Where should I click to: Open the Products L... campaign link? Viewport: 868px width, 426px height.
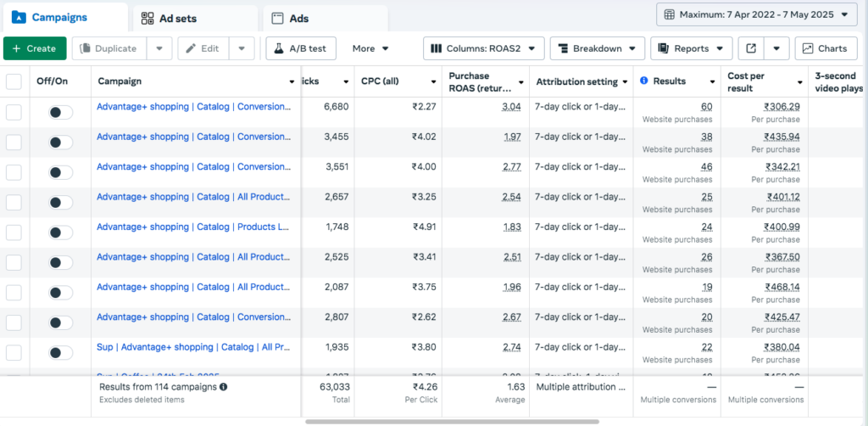198,227
